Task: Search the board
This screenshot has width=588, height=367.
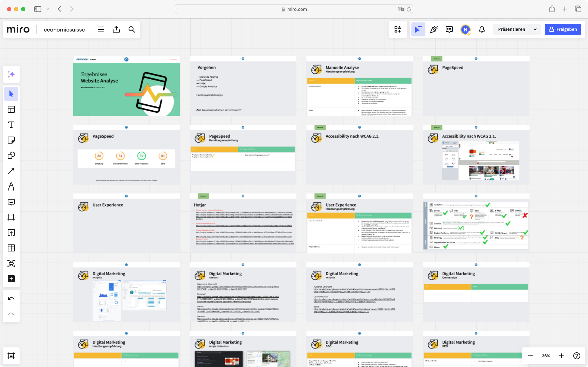Action: [x=132, y=29]
